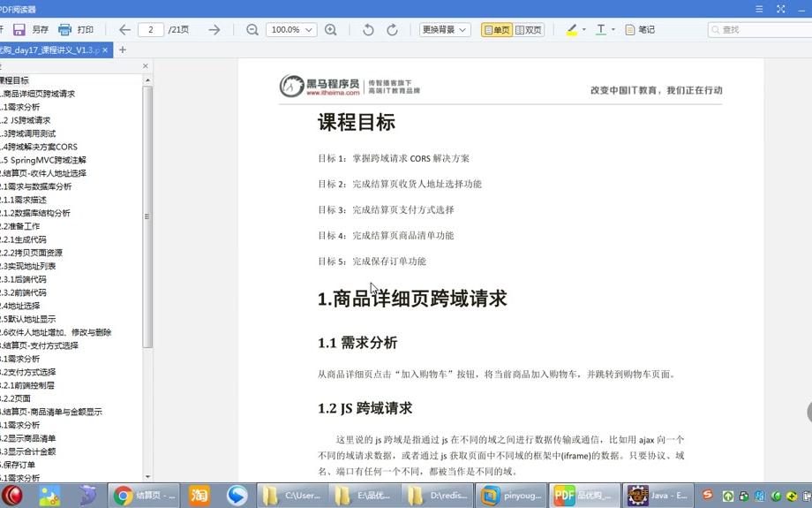Open the C:\User... folder taskbar window
This screenshot has width=812, height=508.
pos(291,496)
